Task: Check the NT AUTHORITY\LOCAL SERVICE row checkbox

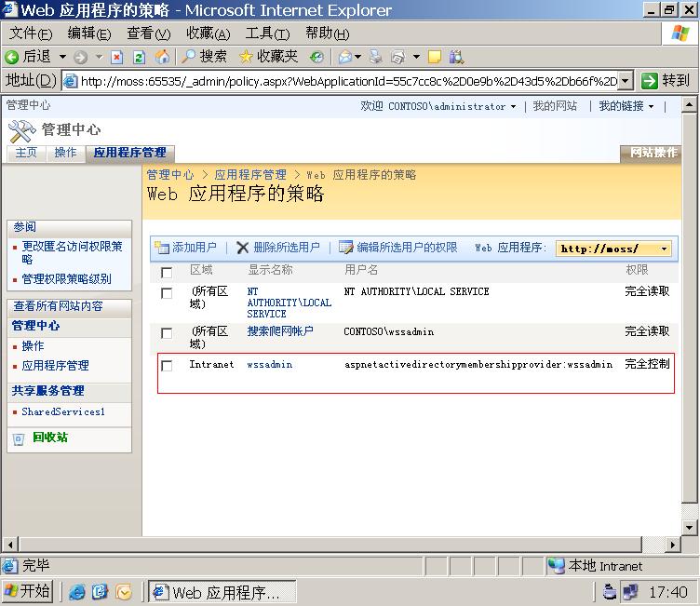Action: coord(167,293)
